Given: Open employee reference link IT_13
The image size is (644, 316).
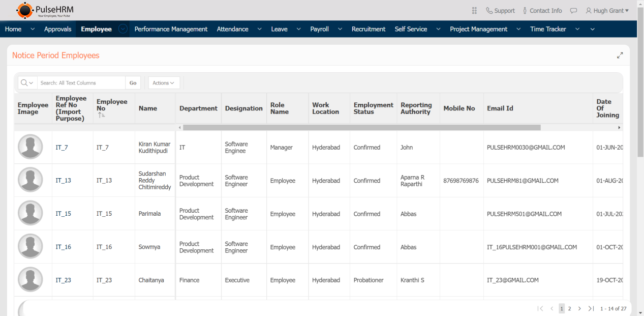Looking at the screenshot, I should coord(63,181).
